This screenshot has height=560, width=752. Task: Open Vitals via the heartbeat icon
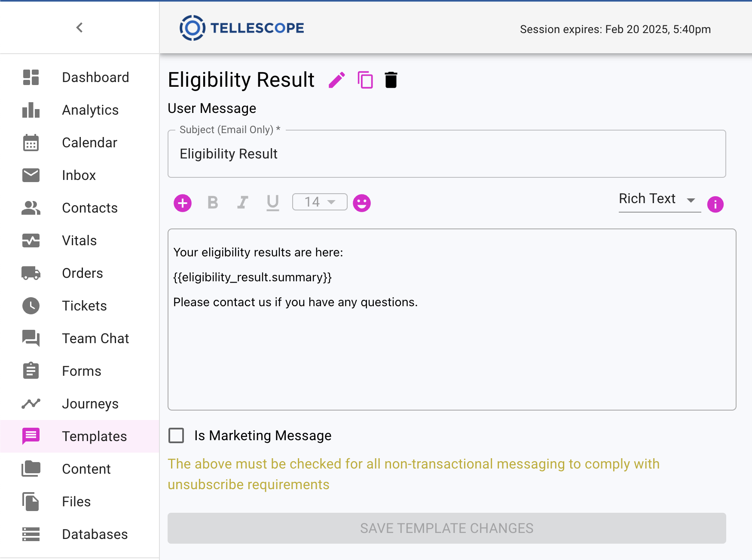click(x=31, y=240)
